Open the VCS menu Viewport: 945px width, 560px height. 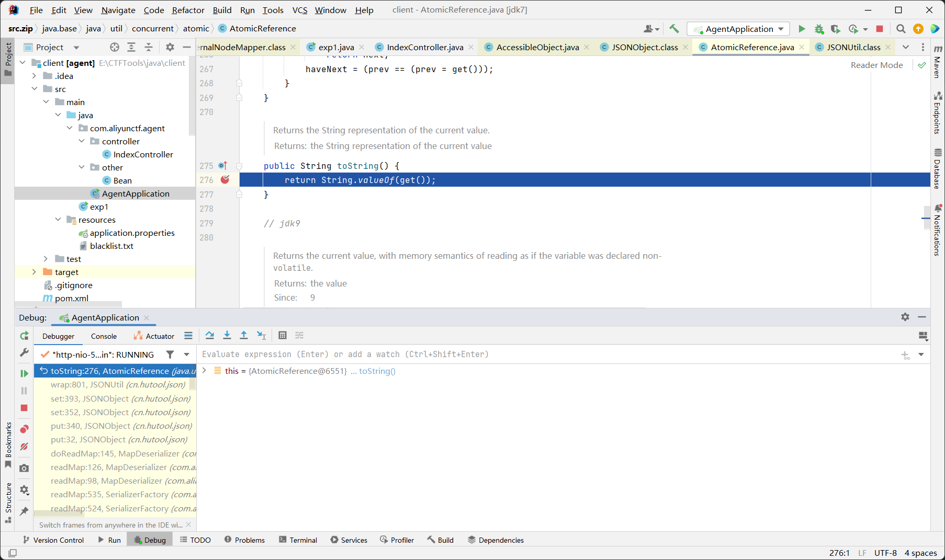(300, 10)
